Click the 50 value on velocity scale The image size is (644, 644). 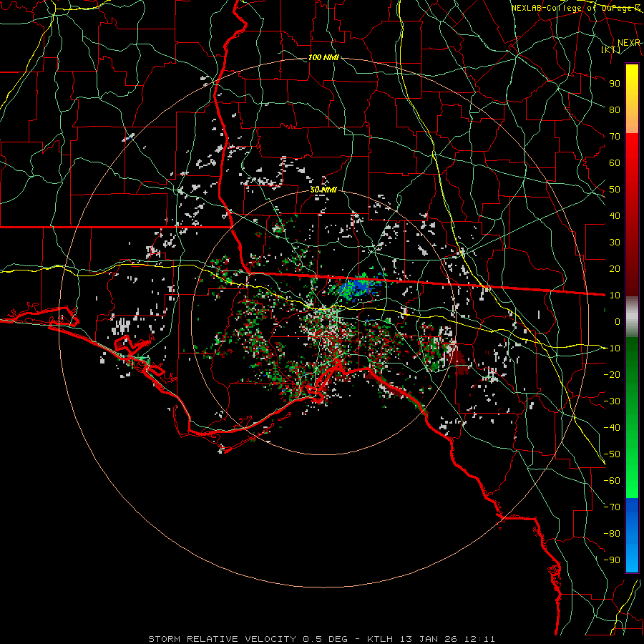(x=615, y=190)
